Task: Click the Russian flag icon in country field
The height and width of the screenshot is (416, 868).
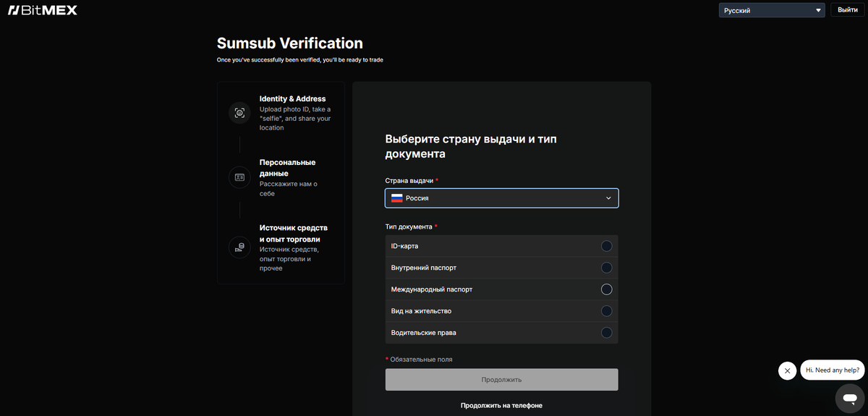Action: point(397,198)
